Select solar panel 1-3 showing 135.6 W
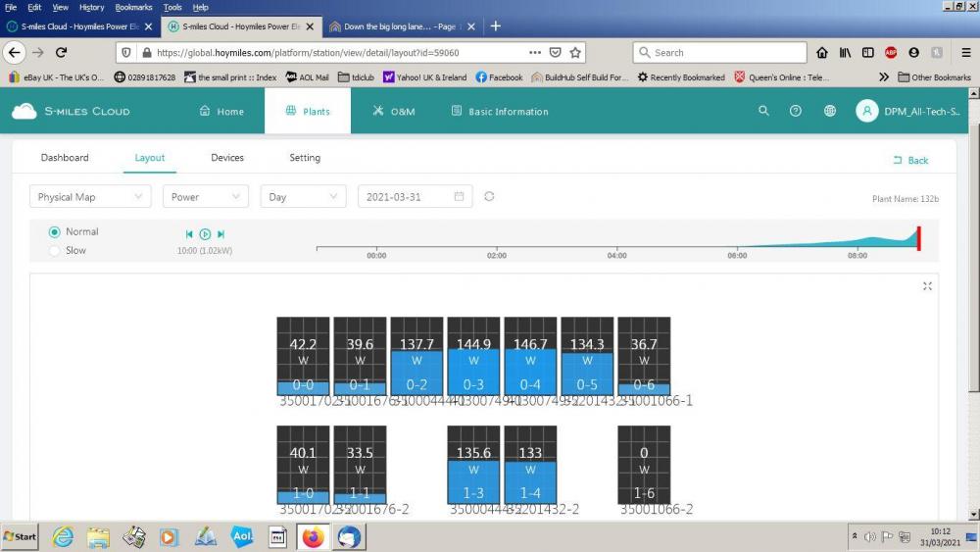 (x=473, y=465)
